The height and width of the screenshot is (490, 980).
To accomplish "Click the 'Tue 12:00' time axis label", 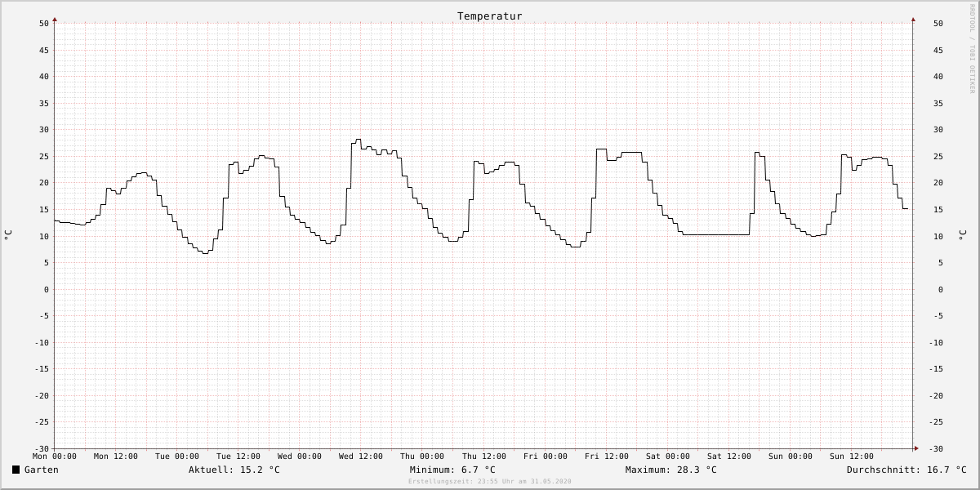I will pyautogui.click(x=238, y=457).
